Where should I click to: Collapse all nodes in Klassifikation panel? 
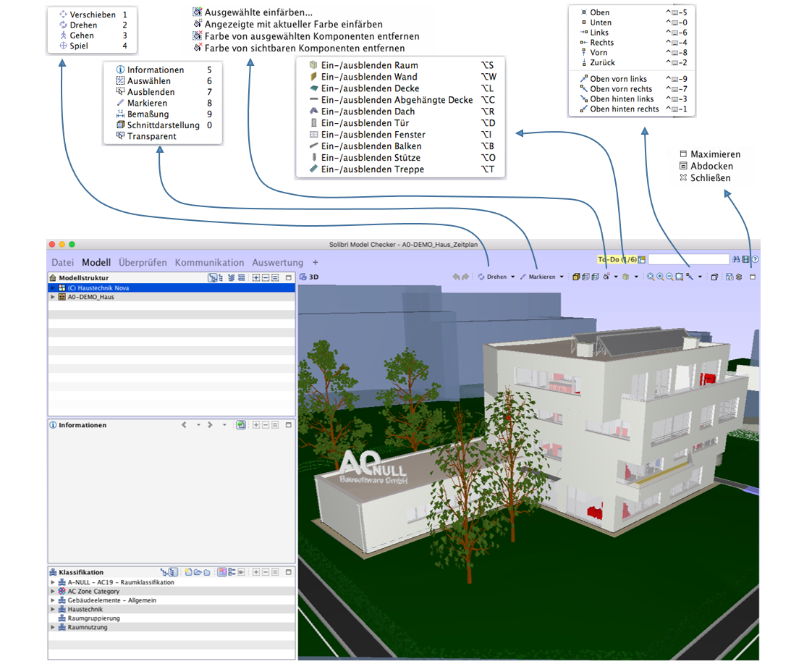(265, 572)
